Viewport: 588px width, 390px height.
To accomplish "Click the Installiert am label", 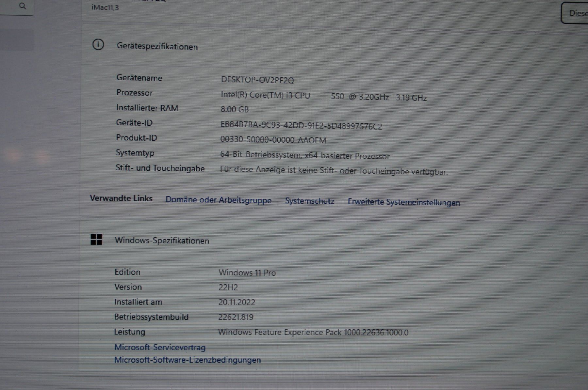I will pyautogui.click(x=138, y=302).
